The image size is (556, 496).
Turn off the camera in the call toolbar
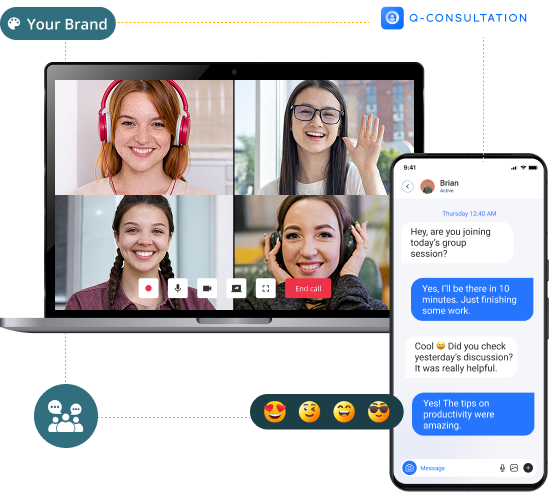[x=208, y=289]
